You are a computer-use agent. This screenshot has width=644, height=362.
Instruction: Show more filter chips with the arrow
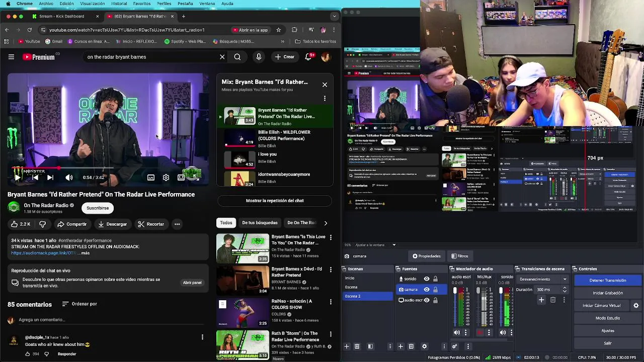click(326, 223)
